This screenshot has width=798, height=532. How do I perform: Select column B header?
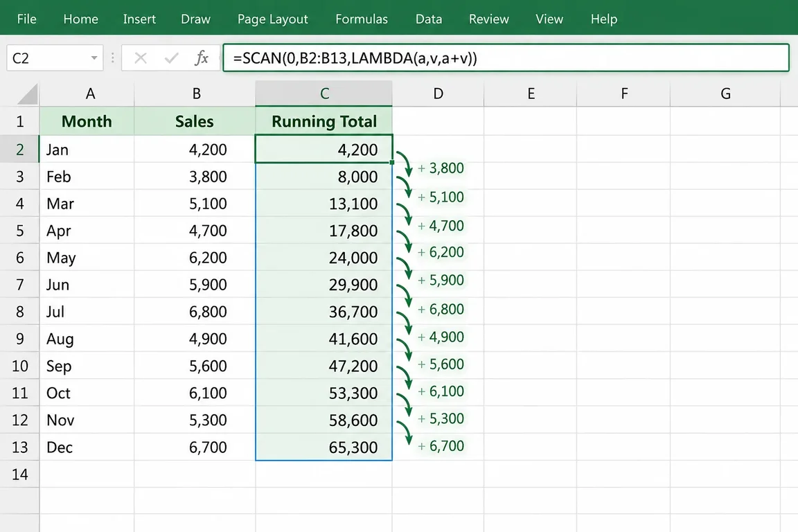(x=195, y=94)
